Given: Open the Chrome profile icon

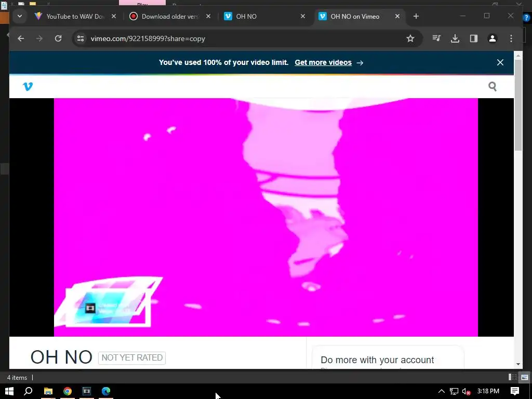Looking at the screenshot, I should tap(493, 38).
